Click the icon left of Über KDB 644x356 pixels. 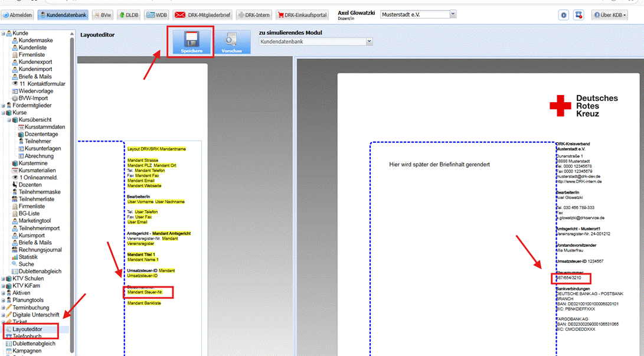click(x=579, y=15)
